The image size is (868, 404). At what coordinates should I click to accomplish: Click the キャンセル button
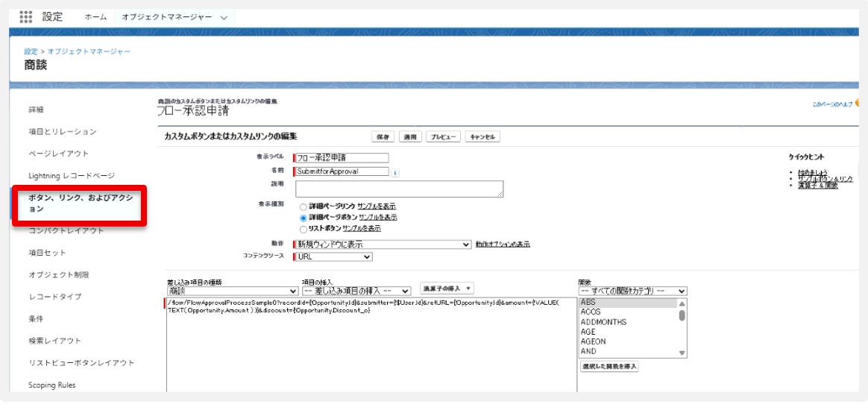(x=482, y=137)
